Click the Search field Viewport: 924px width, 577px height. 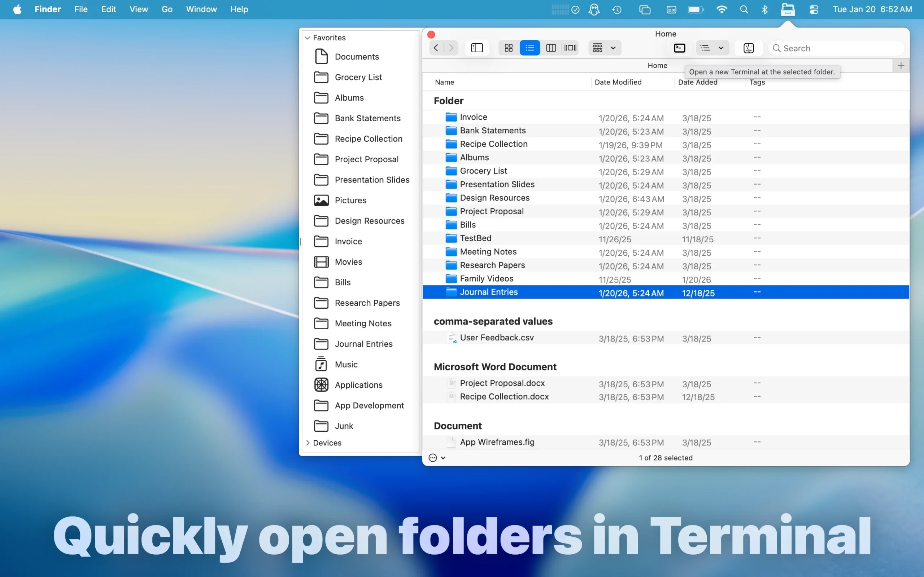coord(836,48)
